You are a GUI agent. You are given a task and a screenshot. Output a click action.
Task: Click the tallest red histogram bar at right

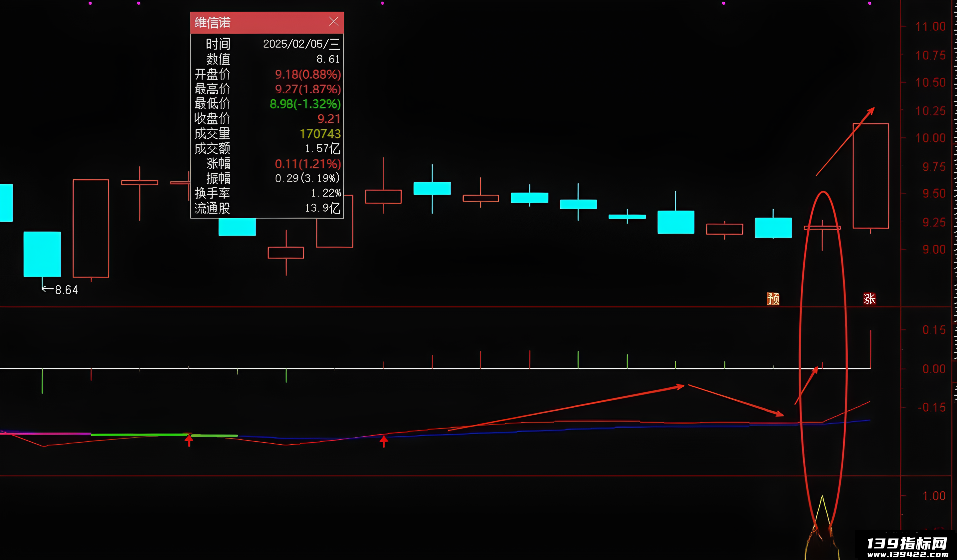coord(870,349)
